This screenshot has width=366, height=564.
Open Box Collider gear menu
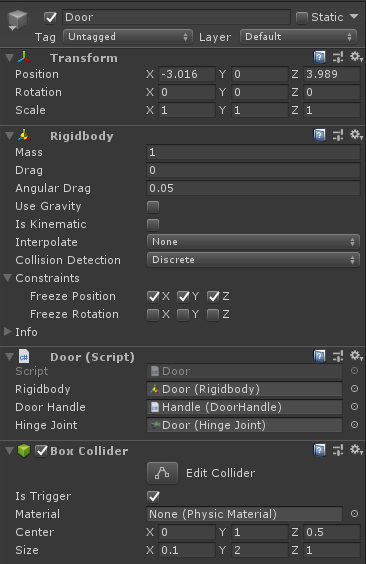coord(356,450)
